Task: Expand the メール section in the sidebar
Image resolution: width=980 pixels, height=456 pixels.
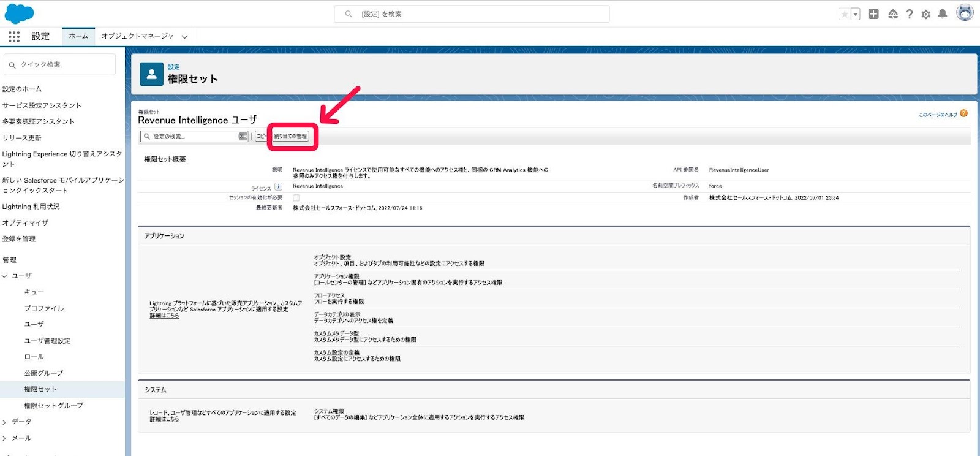Action: [5, 438]
